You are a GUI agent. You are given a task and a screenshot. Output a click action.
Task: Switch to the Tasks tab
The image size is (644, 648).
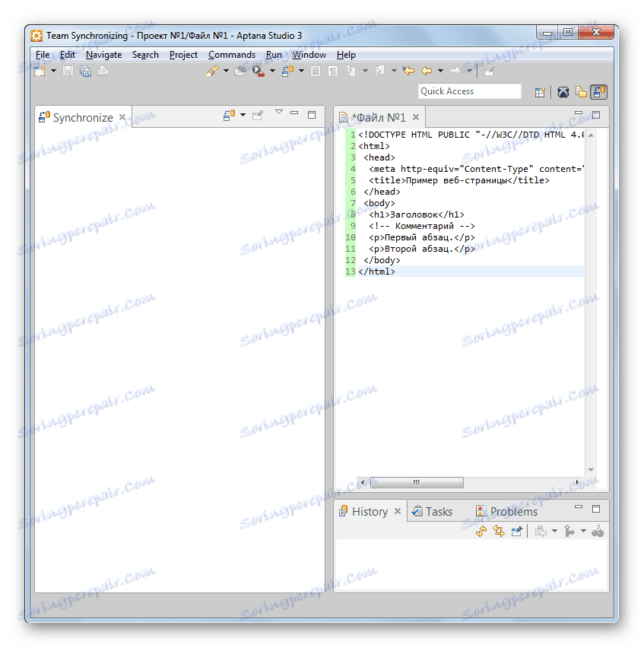432,512
